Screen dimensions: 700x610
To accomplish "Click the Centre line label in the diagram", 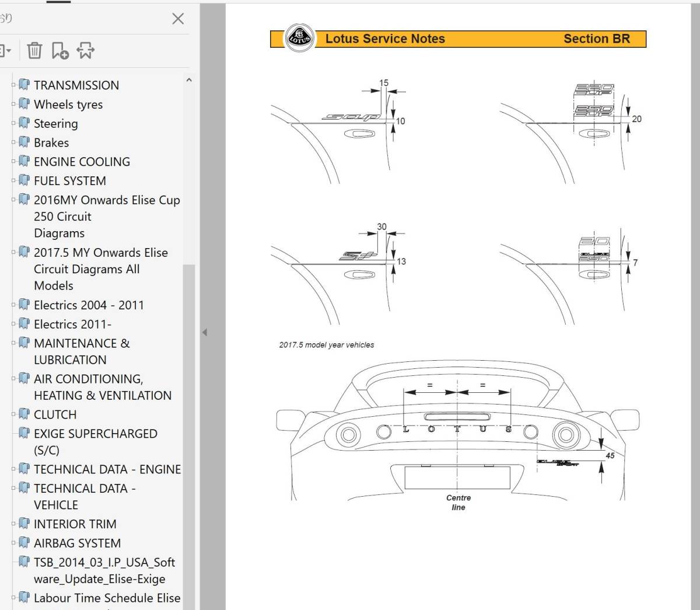I will coord(459,503).
